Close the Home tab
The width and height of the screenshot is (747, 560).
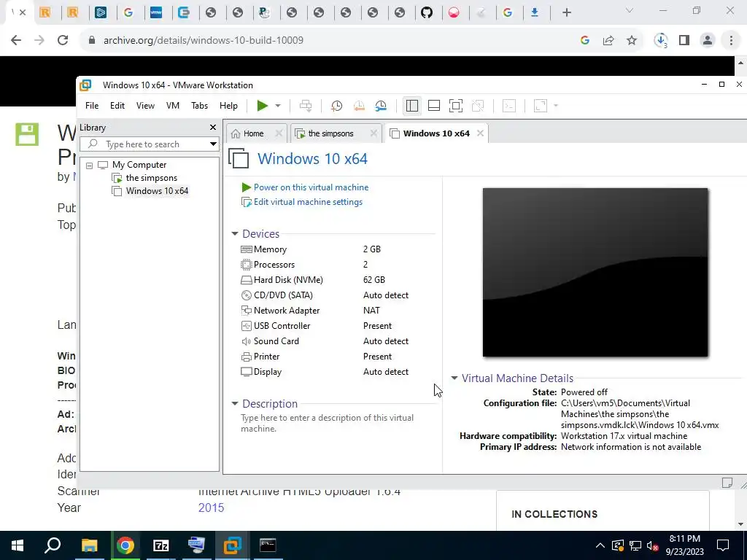[x=279, y=134]
